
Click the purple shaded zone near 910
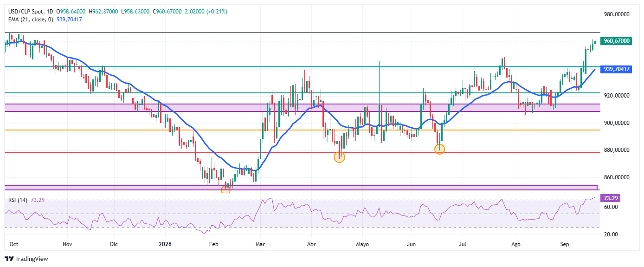302,108
